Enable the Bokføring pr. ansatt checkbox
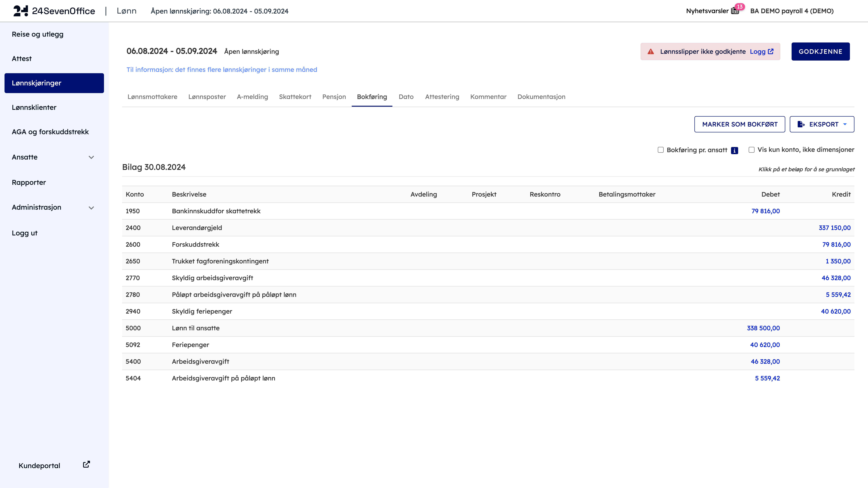This screenshot has width=868, height=488. pos(661,150)
